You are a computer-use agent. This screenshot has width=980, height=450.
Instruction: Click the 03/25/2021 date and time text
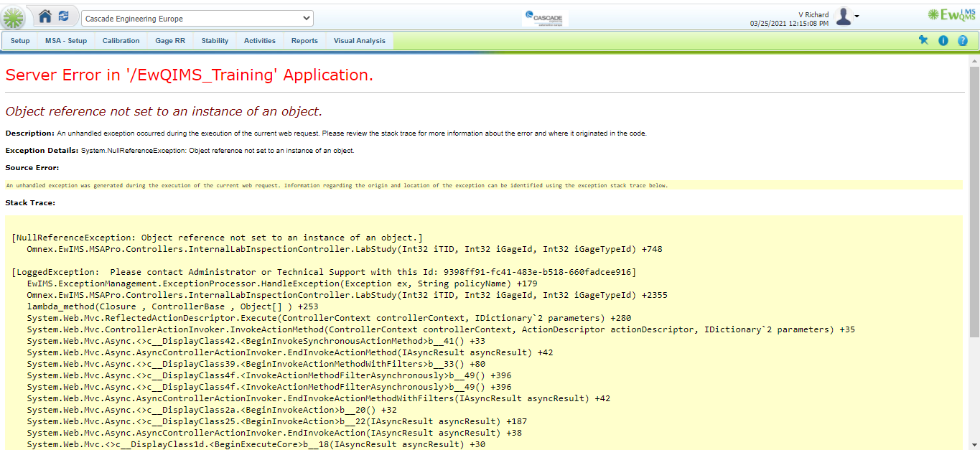pyautogui.click(x=789, y=24)
